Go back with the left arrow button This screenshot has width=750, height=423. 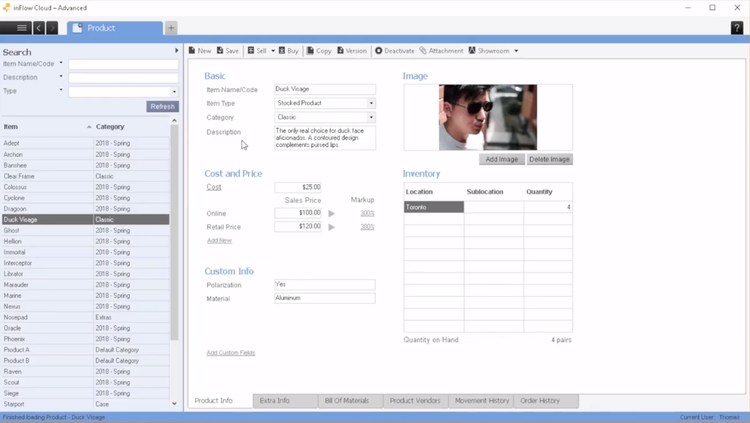click(x=39, y=28)
